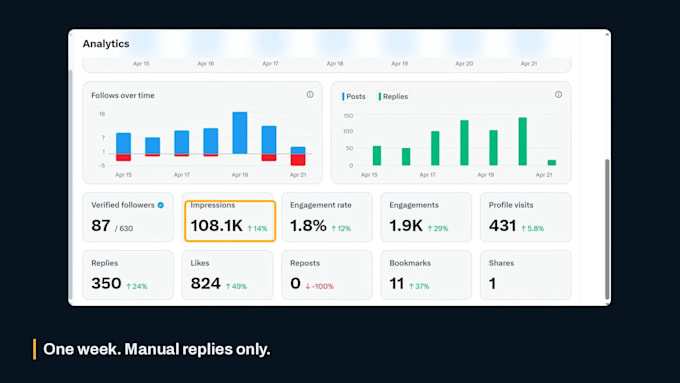Click the vertical scrollbar of Analytics window
The height and width of the screenshot is (383, 680).
tap(607, 229)
